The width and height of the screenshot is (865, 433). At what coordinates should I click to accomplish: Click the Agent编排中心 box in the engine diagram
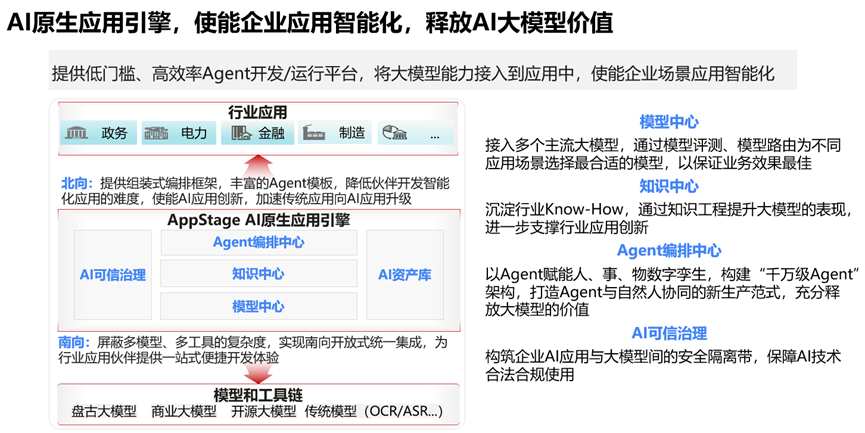(x=259, y=242)
